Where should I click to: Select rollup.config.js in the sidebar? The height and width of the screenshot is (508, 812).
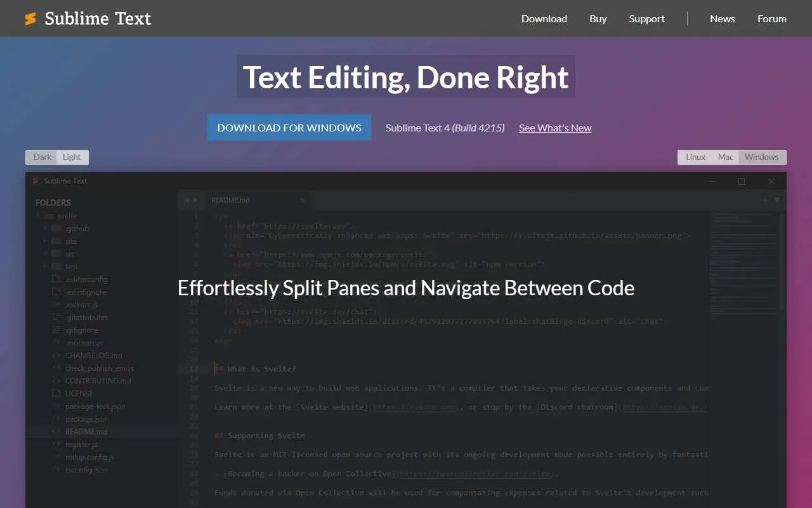coord(90,457)
